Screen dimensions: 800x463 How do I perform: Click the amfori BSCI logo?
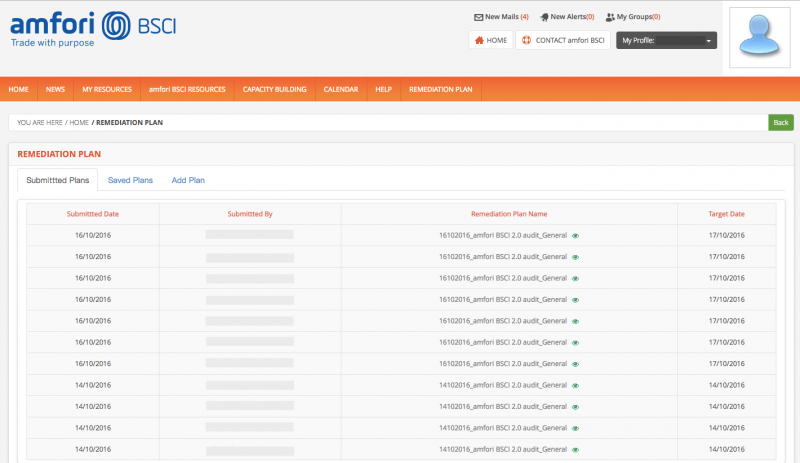[x=93, y=29]
